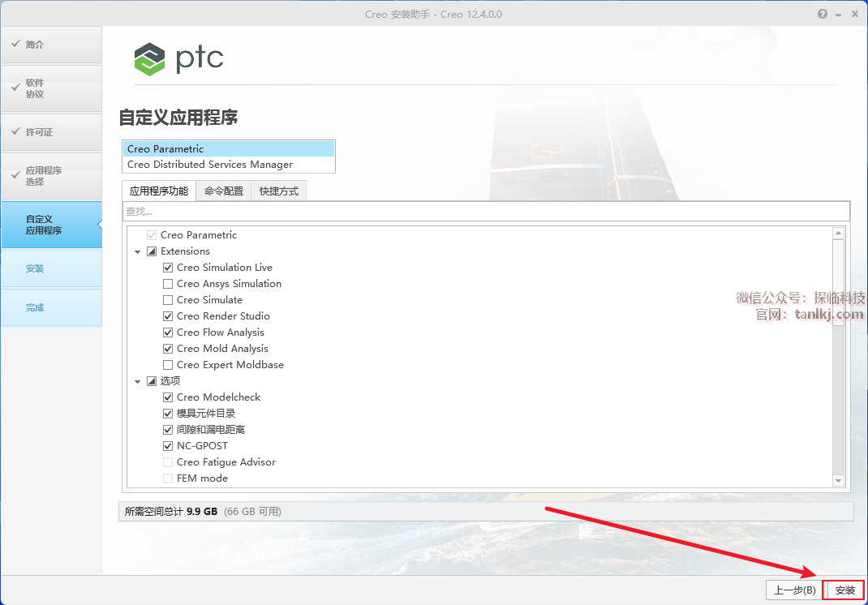Enable the Creo Expert Moldbase checkbox
868x605 pixels.
[x=168, y=365]
